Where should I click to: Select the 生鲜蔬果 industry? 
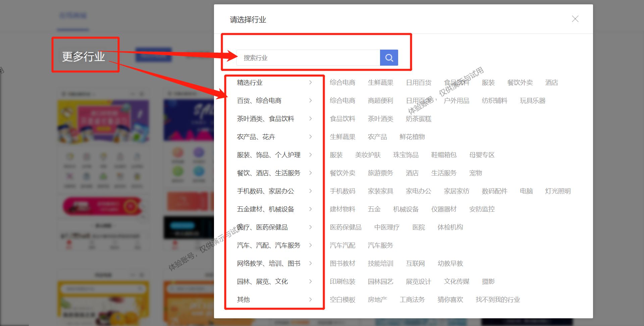click(x=381, y=82)
